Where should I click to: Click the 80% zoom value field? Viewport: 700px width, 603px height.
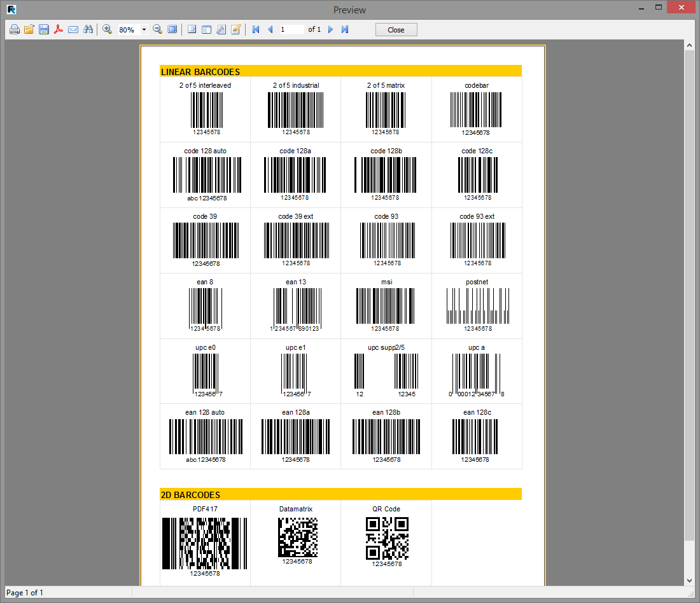(129, 30)
